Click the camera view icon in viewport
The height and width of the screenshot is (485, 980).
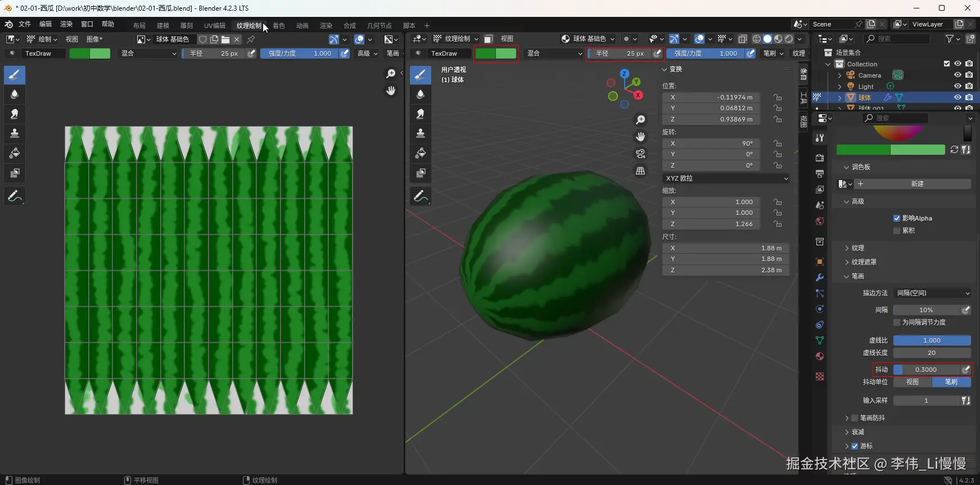click(640, 154)
